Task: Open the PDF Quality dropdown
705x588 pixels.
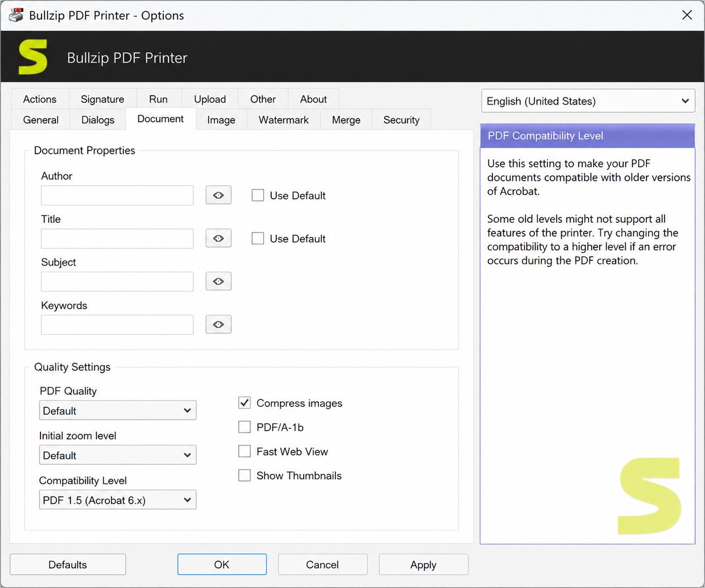Action: click(118, 410)
